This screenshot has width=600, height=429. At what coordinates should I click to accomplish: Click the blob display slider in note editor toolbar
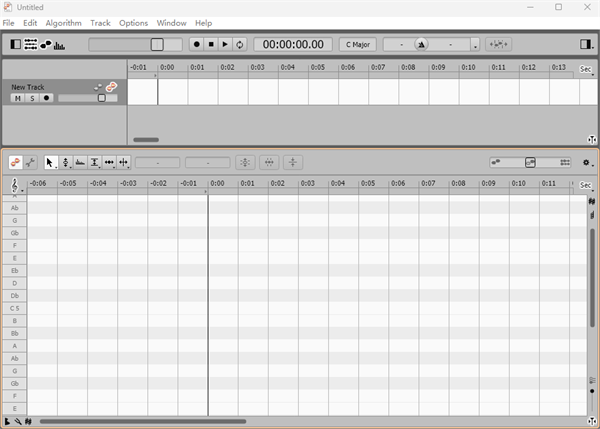[530, 162]
